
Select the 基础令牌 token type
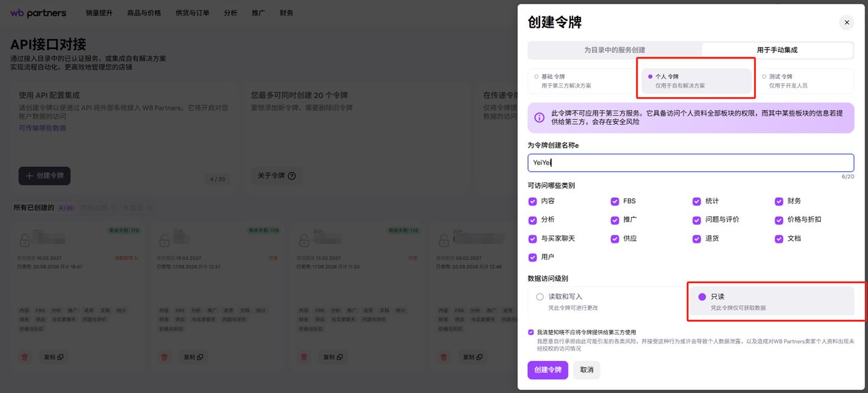[581, 81]
